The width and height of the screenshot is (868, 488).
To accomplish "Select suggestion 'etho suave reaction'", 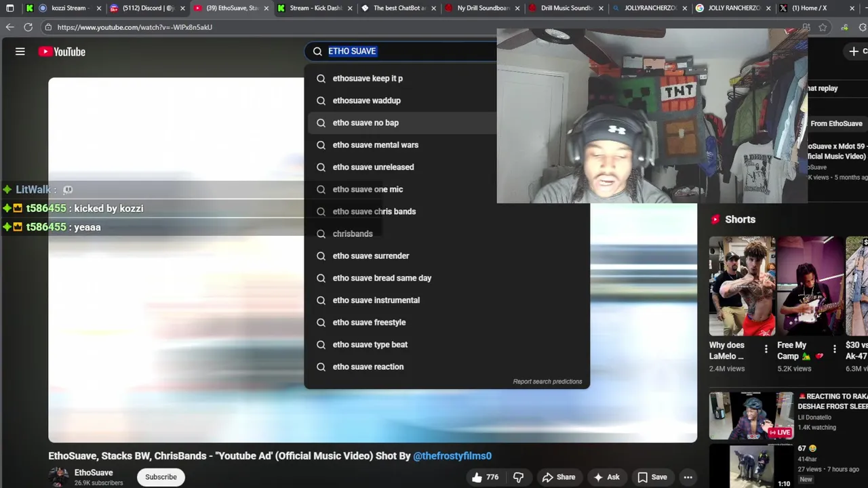I will [447, 367].
